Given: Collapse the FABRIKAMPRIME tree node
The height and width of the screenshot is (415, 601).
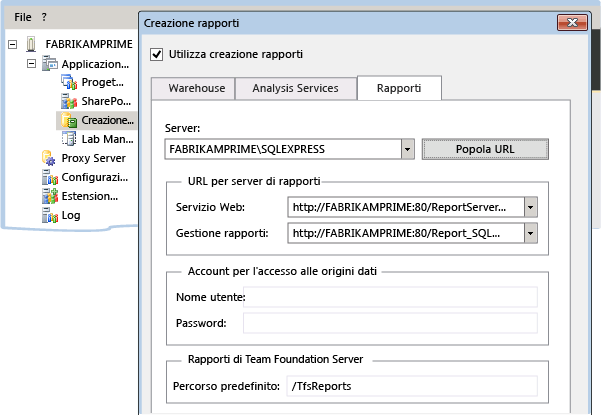Looking at the screenshot, I should pos(12,44).
